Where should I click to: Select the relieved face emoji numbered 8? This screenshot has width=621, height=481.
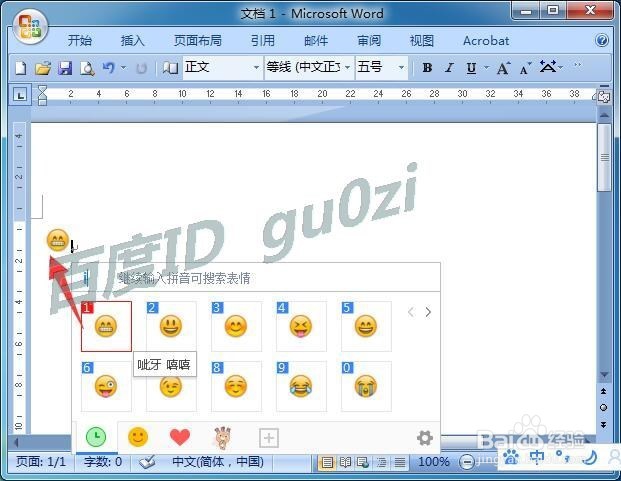(x=236, y=386)
